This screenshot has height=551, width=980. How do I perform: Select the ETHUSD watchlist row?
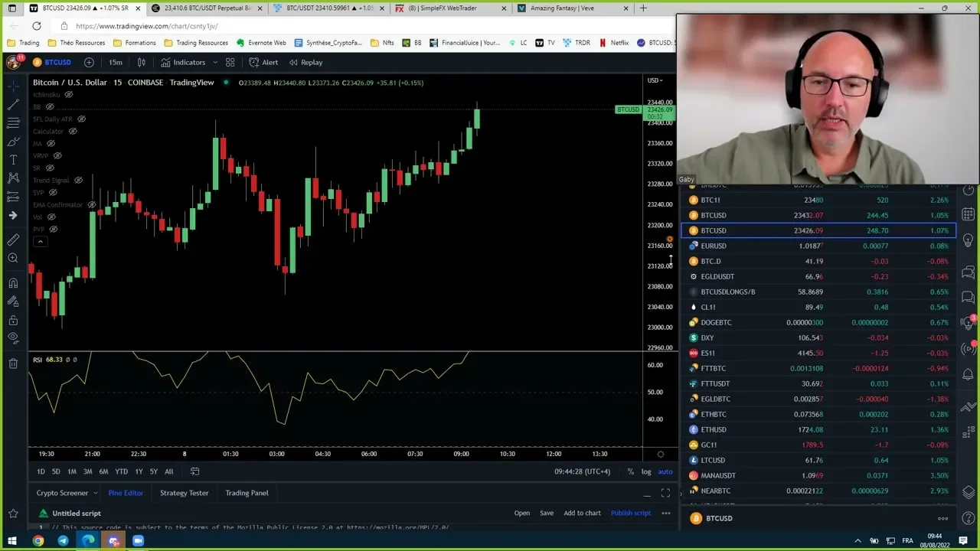(x=818, y=429)
